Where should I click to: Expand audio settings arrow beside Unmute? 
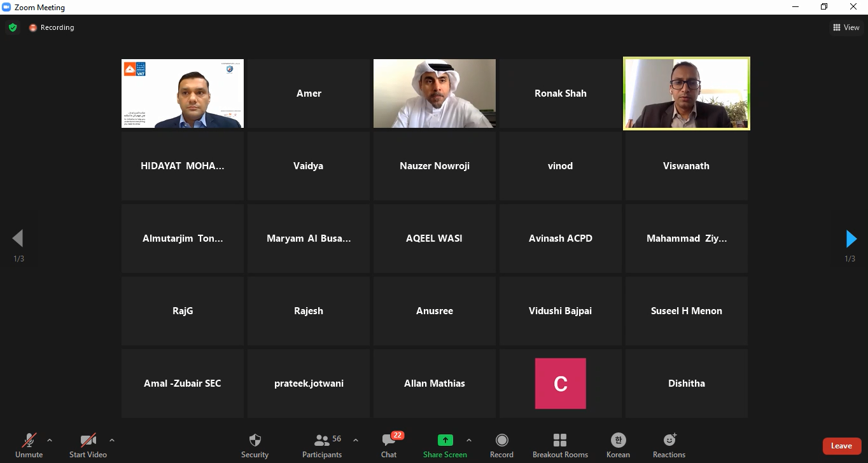pyautogui.click(x=50, y=440)
